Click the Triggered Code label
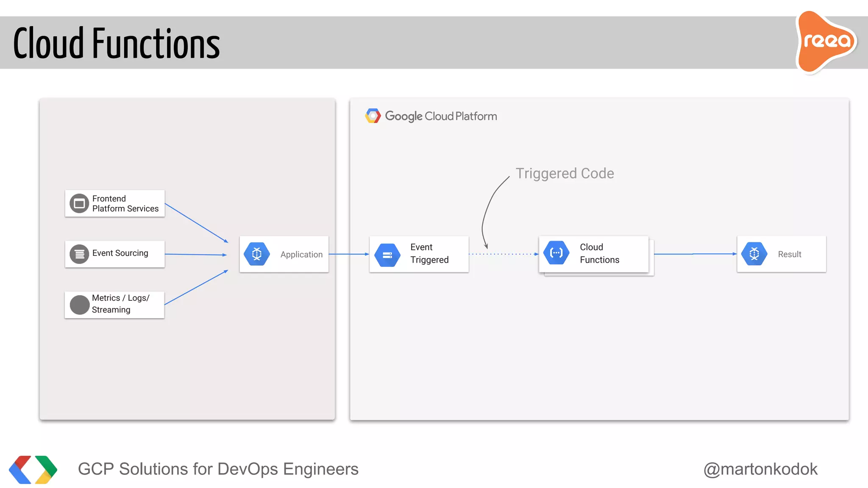 tap(565, 173)
